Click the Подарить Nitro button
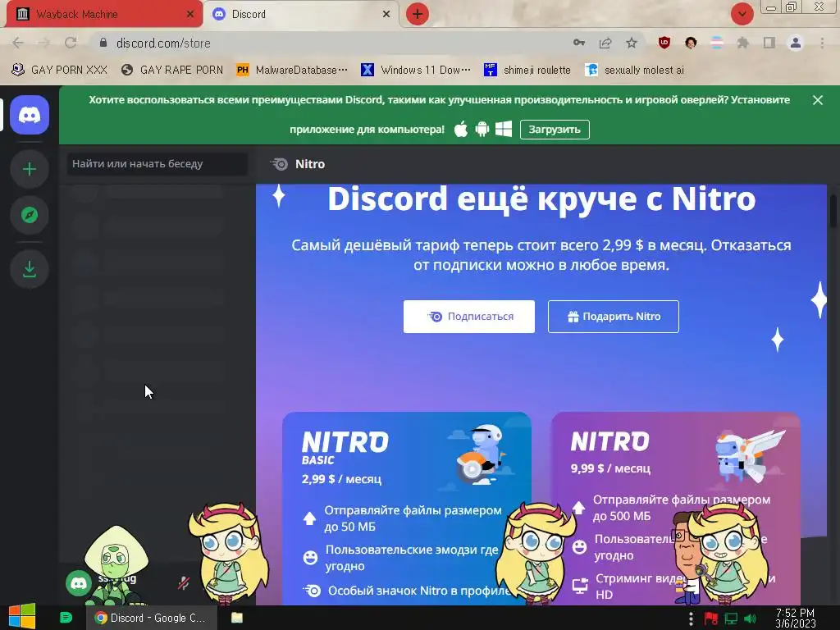The image size is (840, 630). coord(614,317)
